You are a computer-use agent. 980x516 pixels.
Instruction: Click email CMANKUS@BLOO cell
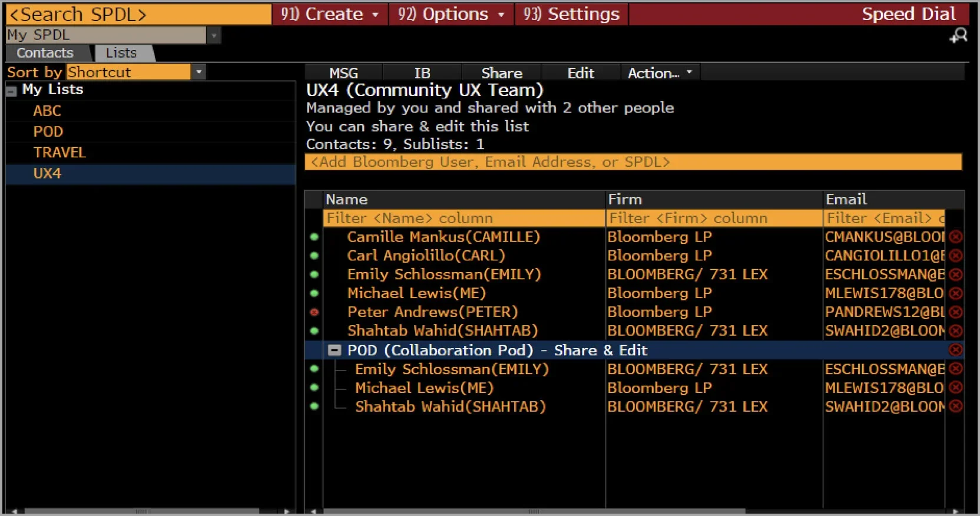pyautogui.click(x=884, y=237)
